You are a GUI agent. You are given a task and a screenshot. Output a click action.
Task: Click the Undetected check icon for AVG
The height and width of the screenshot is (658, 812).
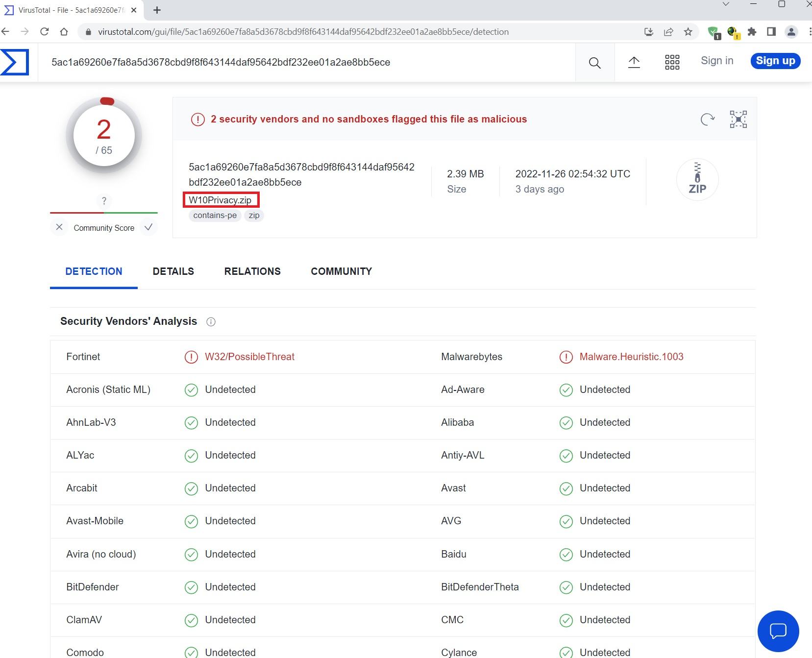[566, 521]
